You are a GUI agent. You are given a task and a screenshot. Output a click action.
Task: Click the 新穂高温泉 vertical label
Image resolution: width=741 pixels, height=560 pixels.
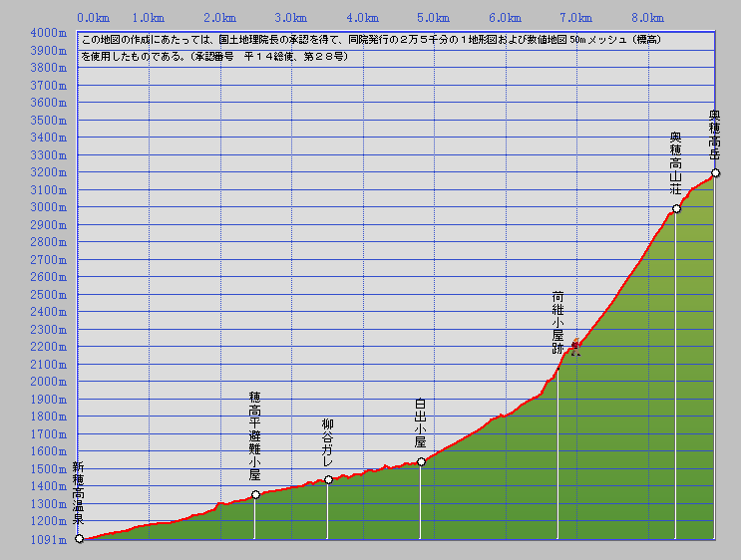point(79,493)
